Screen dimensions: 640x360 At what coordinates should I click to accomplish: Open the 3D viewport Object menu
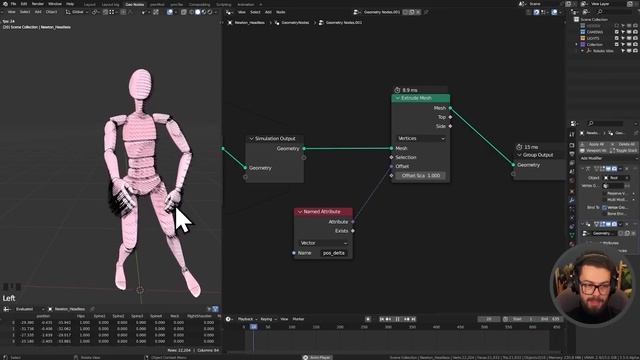(51, 12)
